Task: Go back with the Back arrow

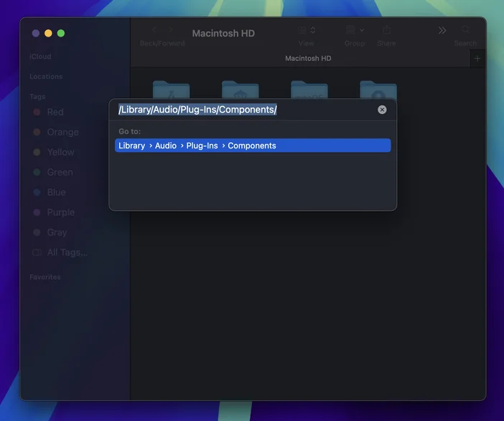Action: coord(154,30)
